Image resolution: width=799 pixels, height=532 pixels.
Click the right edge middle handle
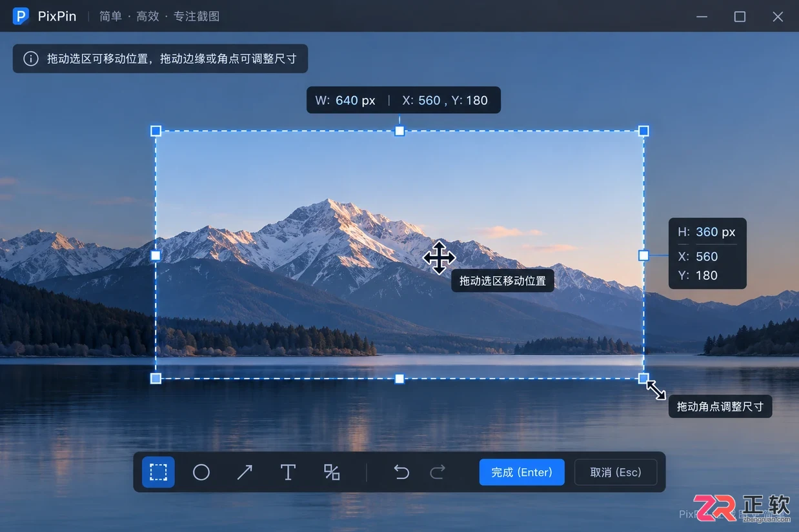tap(643, 255)
